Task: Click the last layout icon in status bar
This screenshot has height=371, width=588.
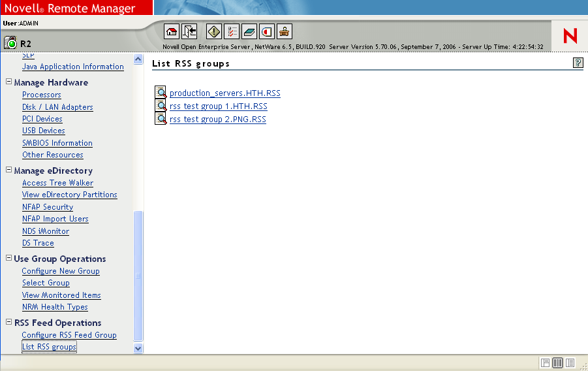Action: point(570,363)
